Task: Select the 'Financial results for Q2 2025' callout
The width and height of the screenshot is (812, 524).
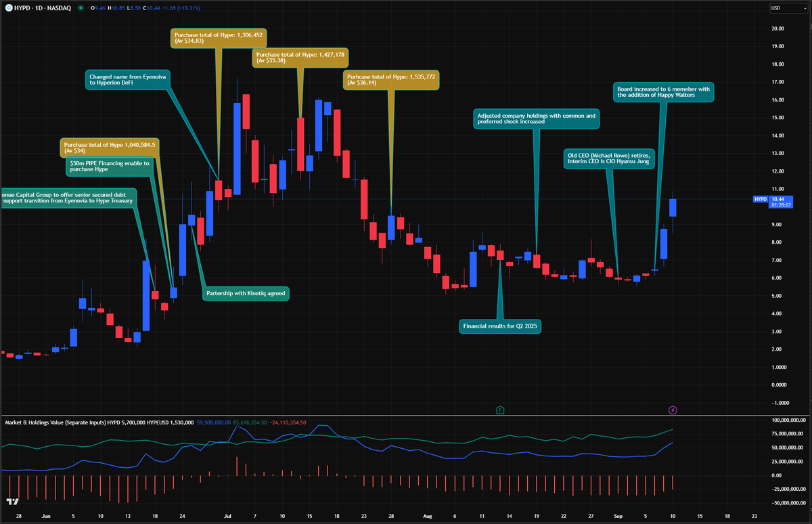Action: (x=499, y=326)
